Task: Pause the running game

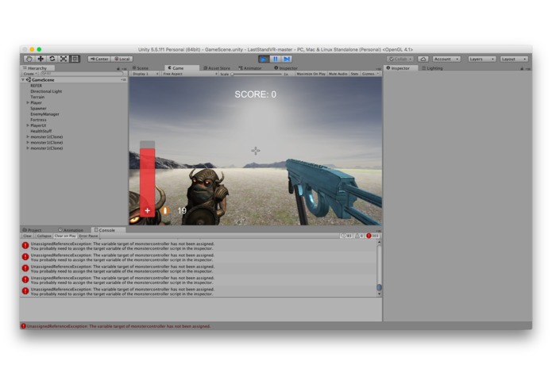Action: point(276,59)
